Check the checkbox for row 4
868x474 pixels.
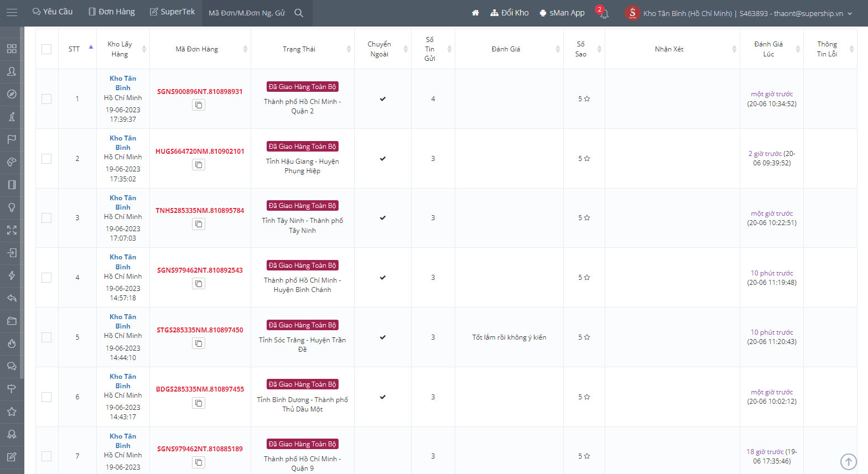click(x=46, y=278)
